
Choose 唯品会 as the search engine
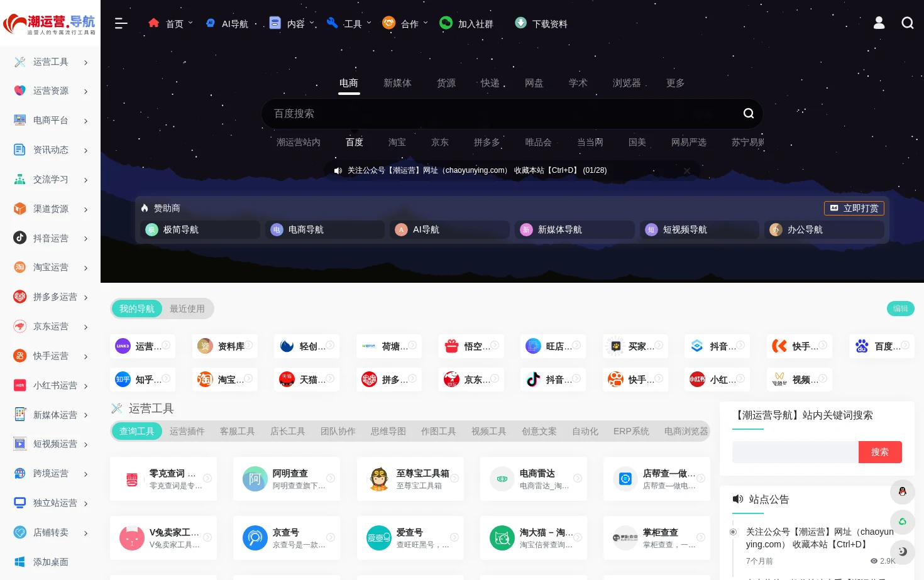pos(538,143)
